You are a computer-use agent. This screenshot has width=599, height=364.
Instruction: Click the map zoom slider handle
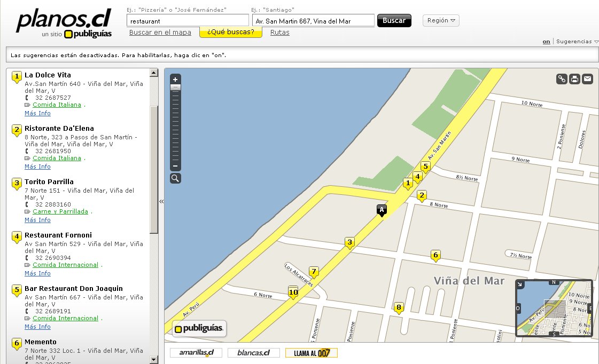[x=175, y=88]
